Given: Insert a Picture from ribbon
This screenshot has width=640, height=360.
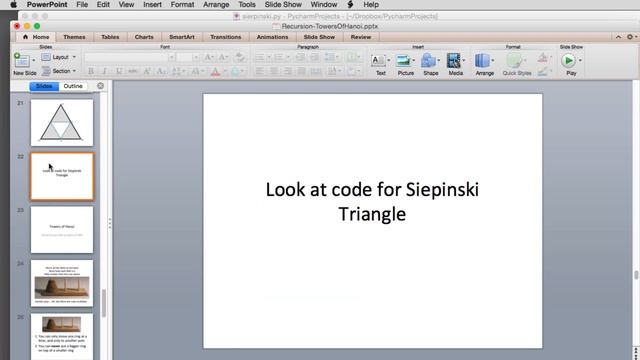Looking at the screenshot, I should [x=403, y=60].
